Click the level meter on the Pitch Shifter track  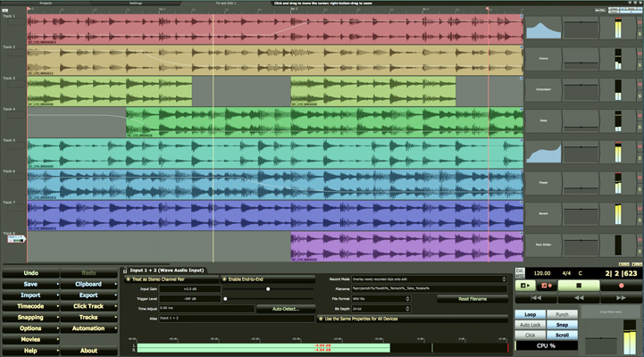[618, 245]
